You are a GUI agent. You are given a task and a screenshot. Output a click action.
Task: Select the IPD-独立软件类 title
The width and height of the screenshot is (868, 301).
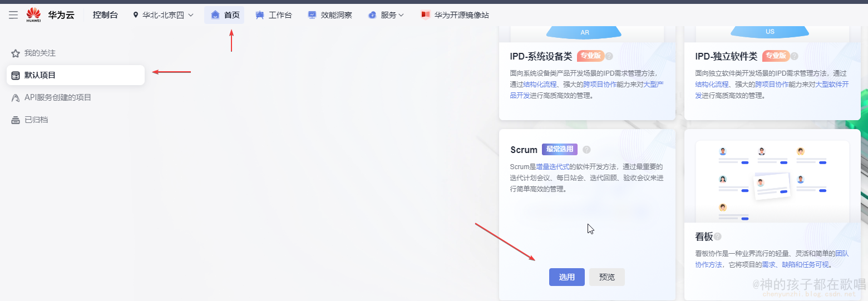click(x=726, y=56)
